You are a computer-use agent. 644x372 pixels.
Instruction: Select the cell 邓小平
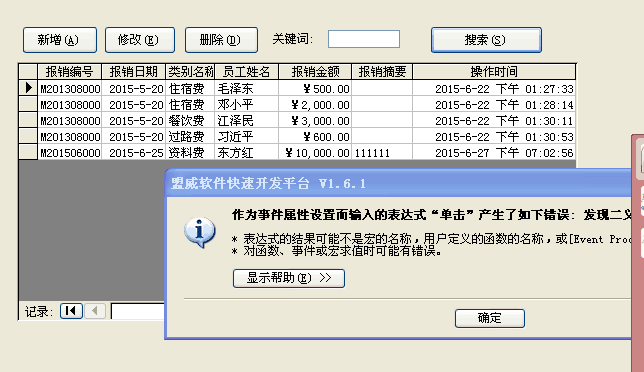click(x=246, y=104)
